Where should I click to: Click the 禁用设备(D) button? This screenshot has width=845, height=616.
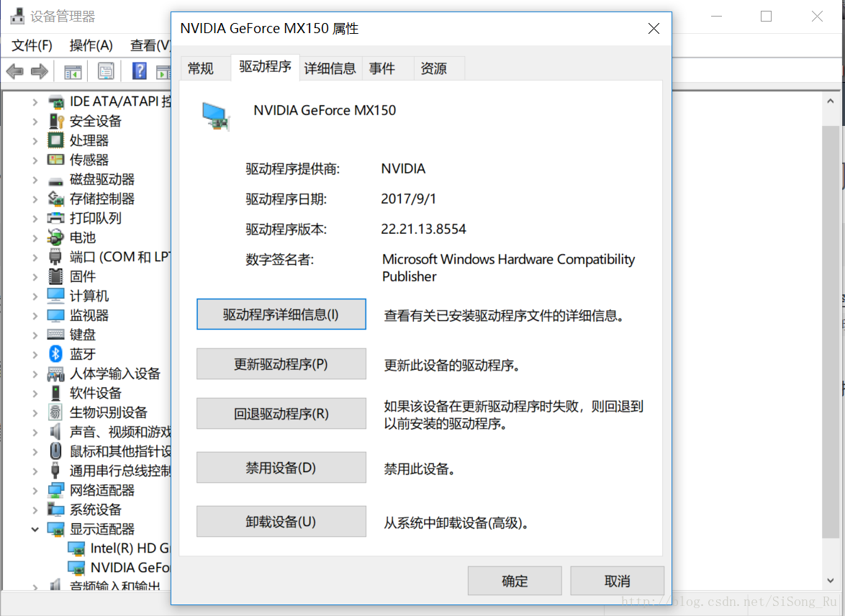point(281,467)
